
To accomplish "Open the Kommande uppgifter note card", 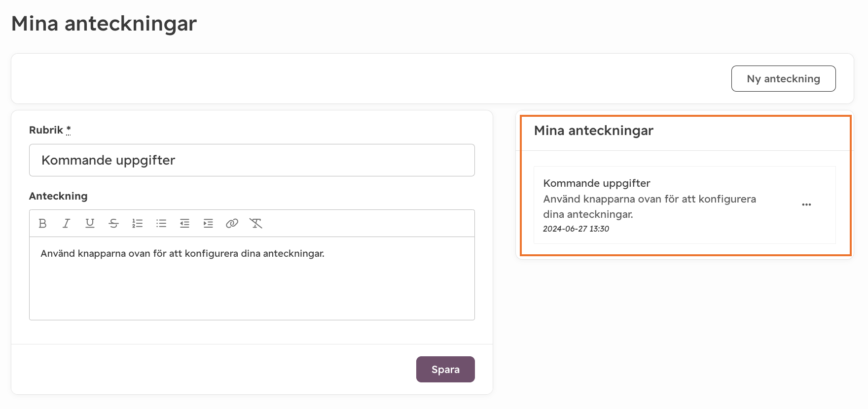I will [685, 205].
